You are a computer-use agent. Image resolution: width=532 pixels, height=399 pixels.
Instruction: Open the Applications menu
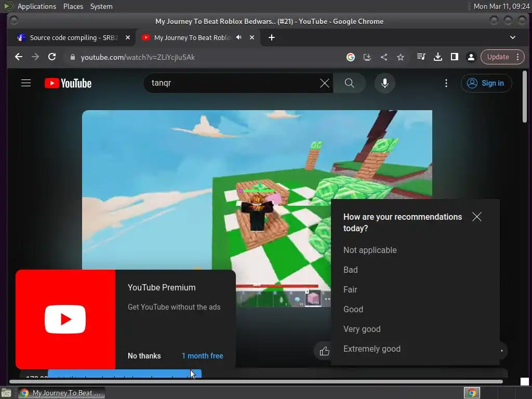[x=37, y=6]
